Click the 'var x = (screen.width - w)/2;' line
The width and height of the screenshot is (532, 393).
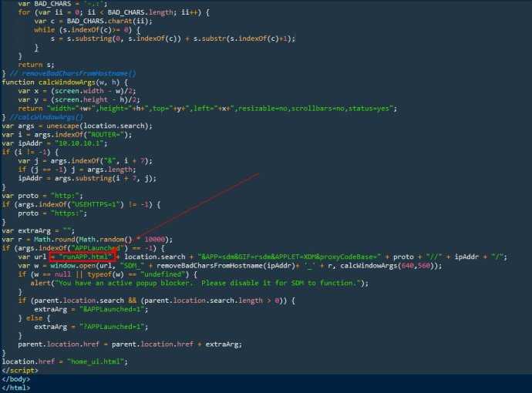point(77,91)
